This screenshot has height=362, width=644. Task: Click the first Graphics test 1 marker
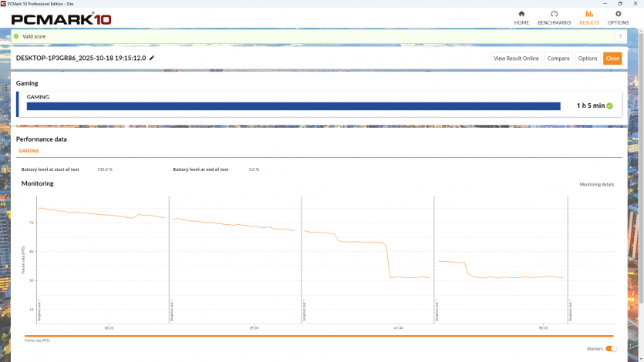pyautogui.click(x=39, y=311)
